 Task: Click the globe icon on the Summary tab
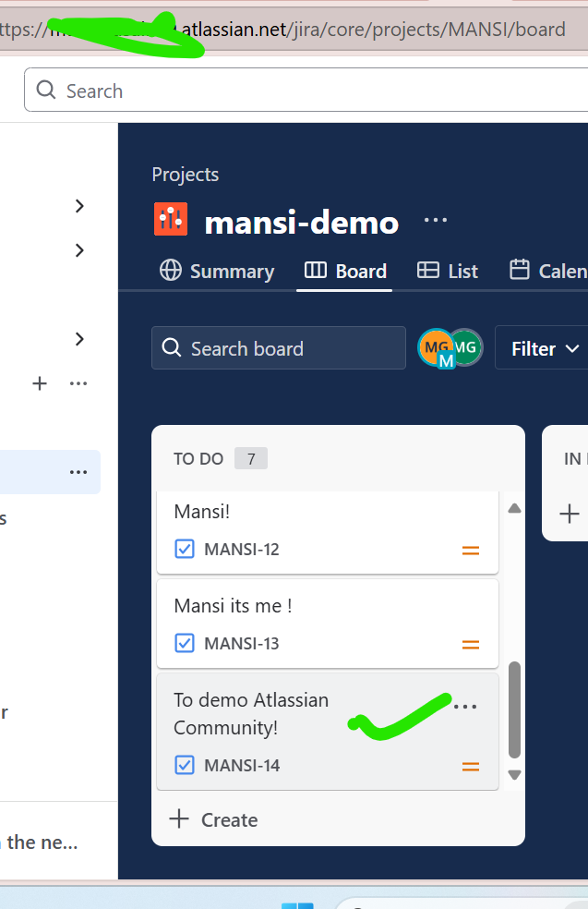[171, 270]
